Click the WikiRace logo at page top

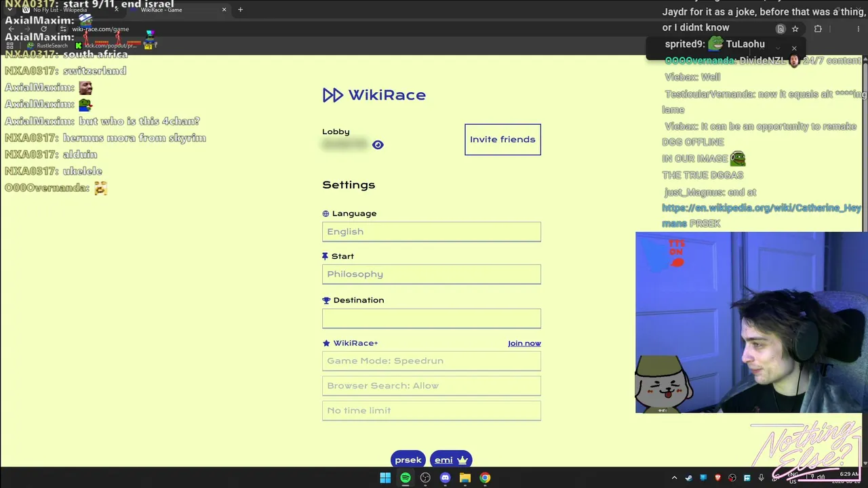pyautogui.click(x=374, y=95)
